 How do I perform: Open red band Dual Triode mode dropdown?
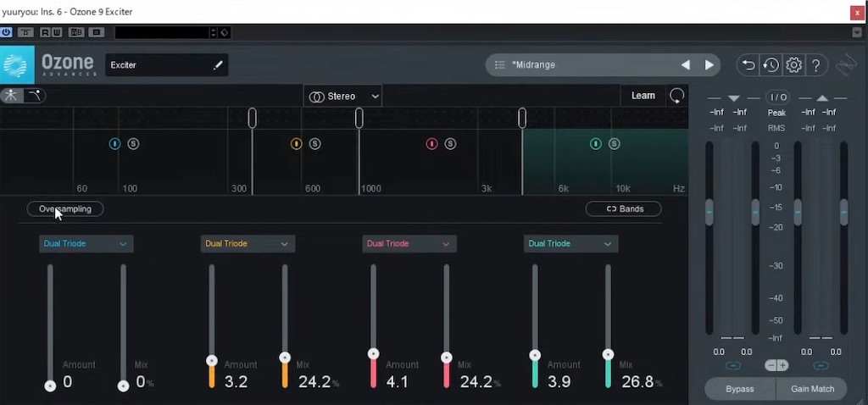click(409, 244)
